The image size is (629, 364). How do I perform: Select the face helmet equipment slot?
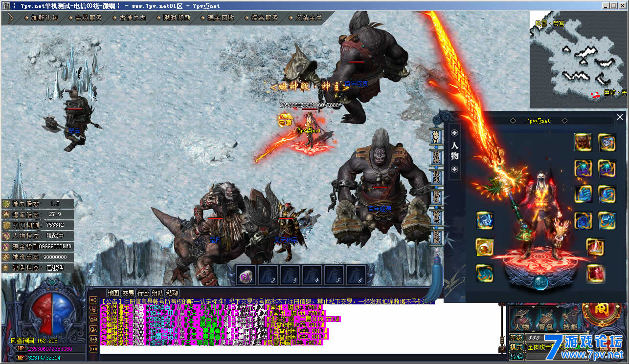(x=583, y=142)
